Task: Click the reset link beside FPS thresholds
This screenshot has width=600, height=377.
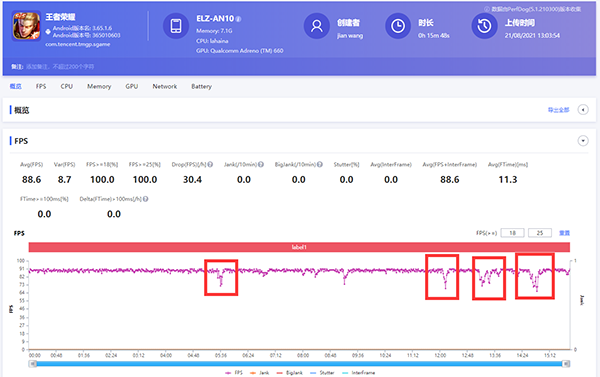Action: [564, 233]
